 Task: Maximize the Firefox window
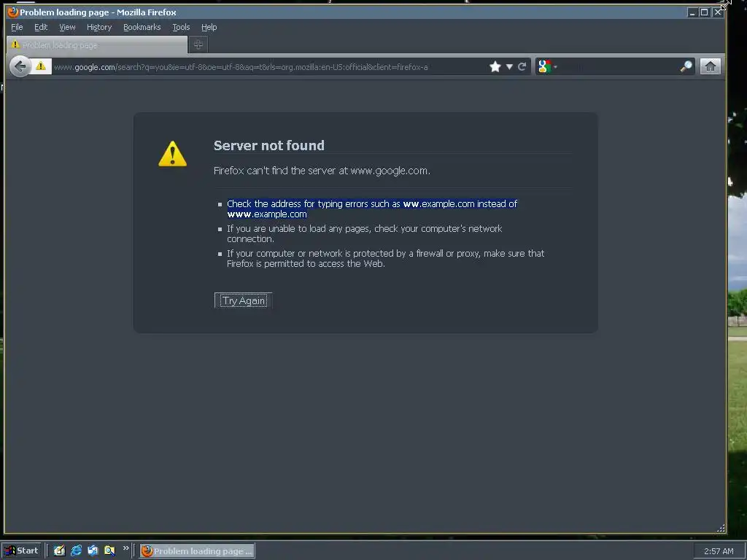704,12
